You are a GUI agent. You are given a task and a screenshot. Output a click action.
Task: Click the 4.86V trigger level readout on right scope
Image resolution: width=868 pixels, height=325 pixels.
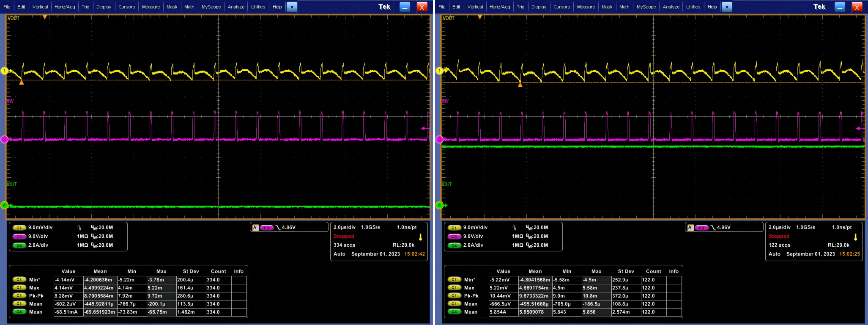point(724,227)
